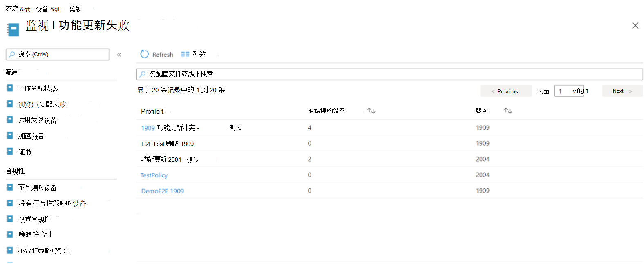Viewport: 644px width, 266px height.
Task: Collapse the sidebar with the double chevron
Action: [119, 55]
